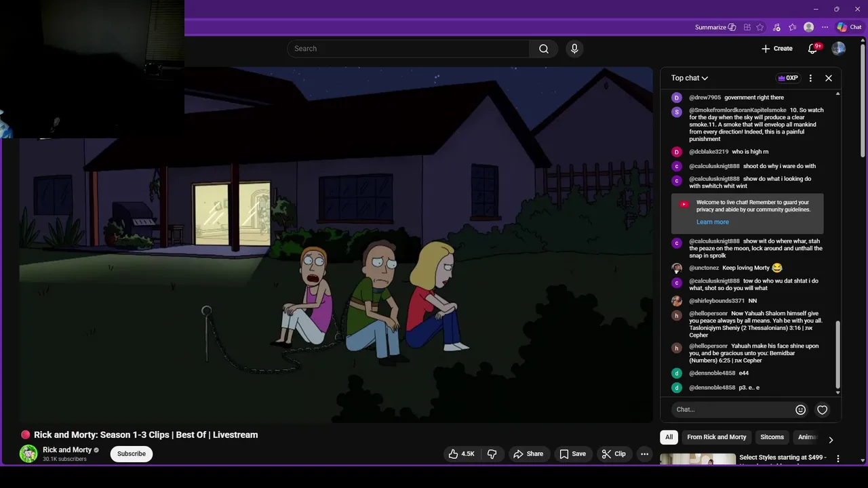868x488 pixels.
Task: Open browser settings and more menu
Action: (825, 28)
